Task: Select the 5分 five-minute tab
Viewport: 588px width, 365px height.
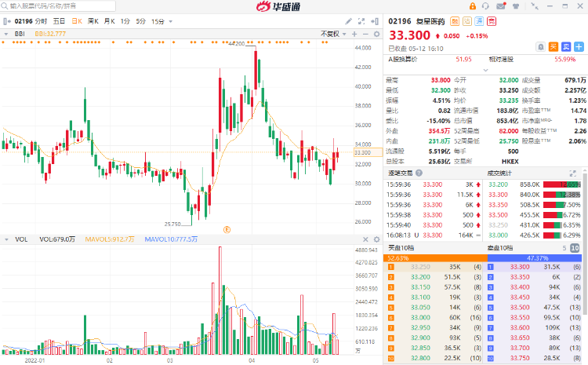Action: (141, 21)
